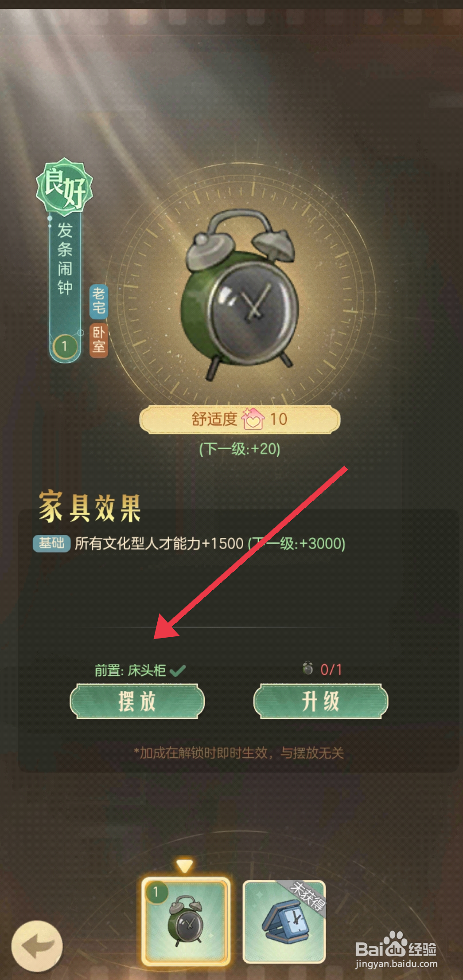Tap the comfort heart house icon
Screen dimensions: 463x980
pyautogui.click(x=253, y=419)
